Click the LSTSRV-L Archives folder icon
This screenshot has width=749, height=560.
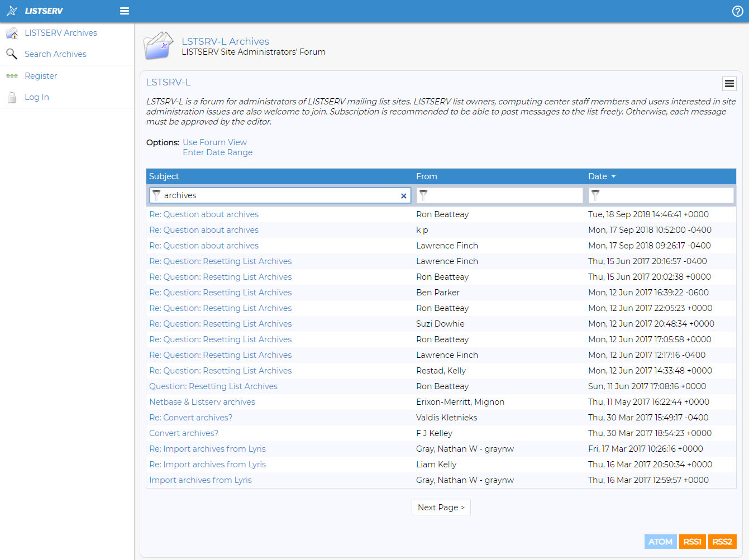(159, 46)
